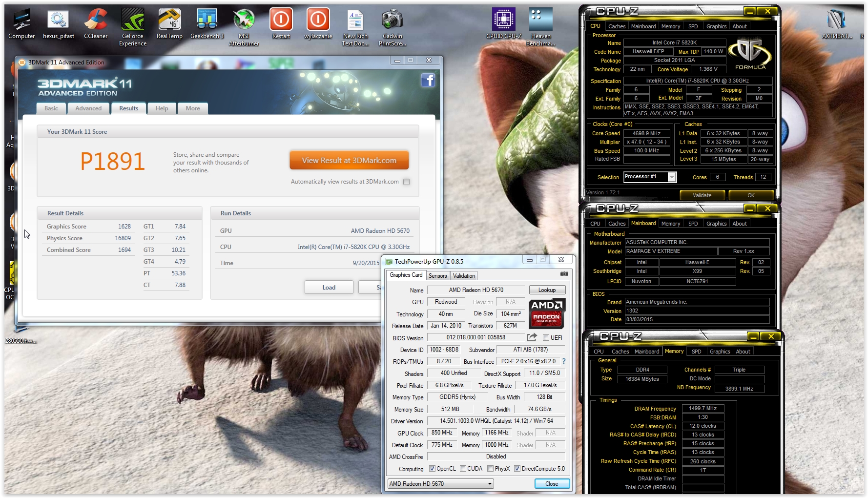Image resolution: width=868 pixels, height=498 pixels.
Task: Open the More tab in 3DMark 11
Action: pyautogui.click(x=193, y=108)
